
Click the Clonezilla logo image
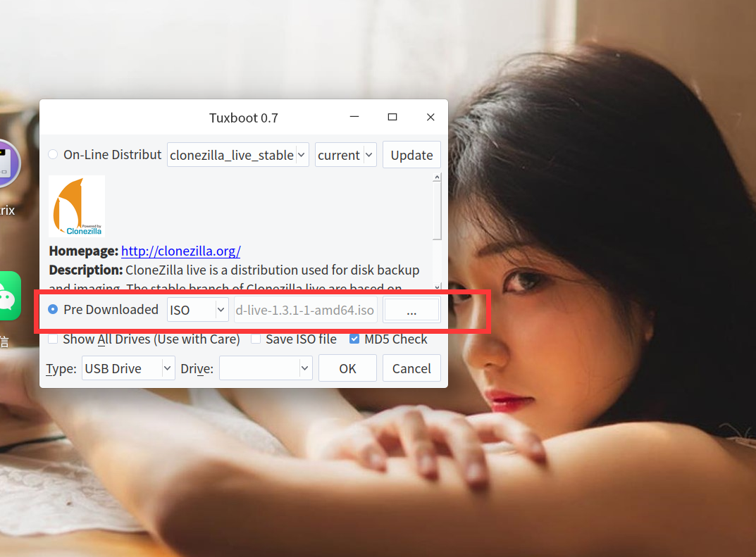point(77,206)
